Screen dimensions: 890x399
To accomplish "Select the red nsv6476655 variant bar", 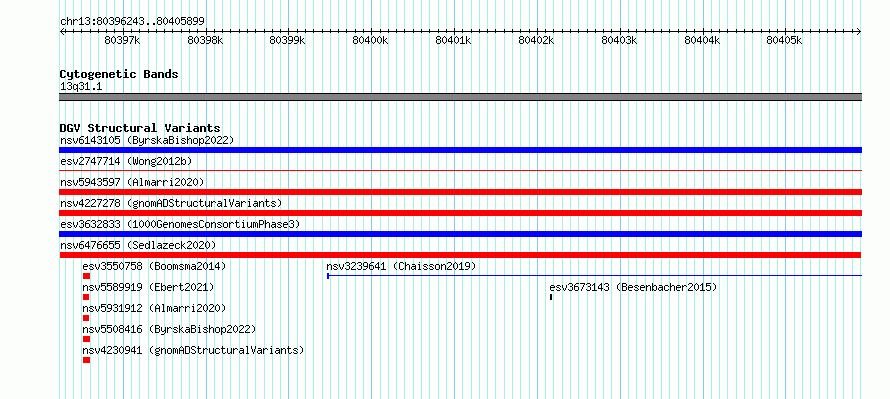I will (x=460, y=255).
